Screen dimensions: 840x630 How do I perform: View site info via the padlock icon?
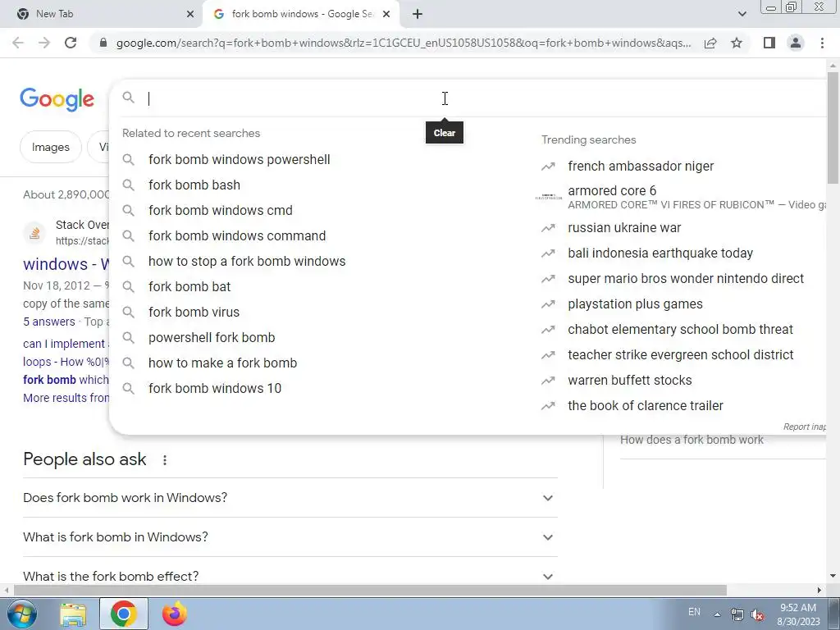(x=103, y=43)
